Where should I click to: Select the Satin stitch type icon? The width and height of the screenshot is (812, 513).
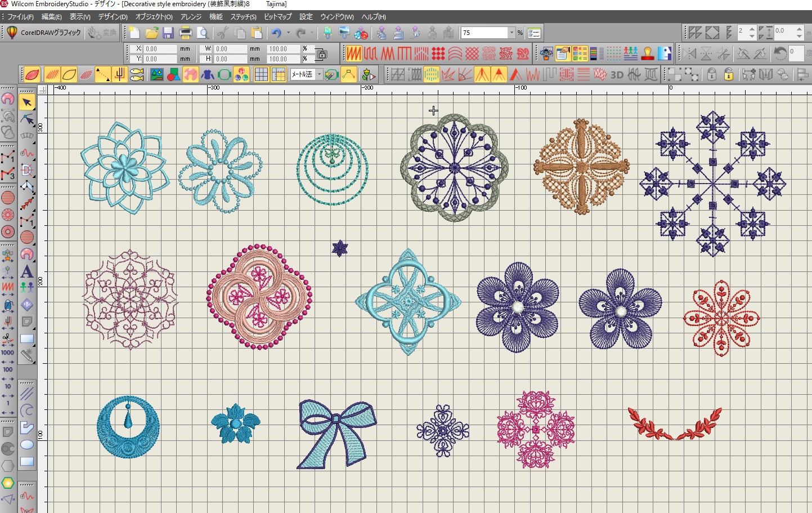tap(354, 53)
